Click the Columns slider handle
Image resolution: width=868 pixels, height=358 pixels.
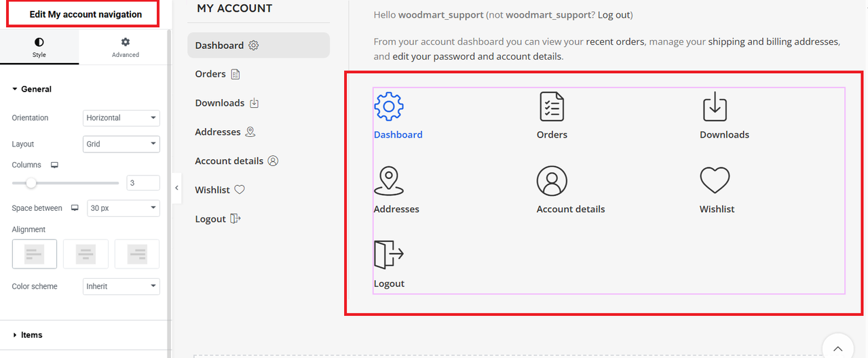point(31,183)
